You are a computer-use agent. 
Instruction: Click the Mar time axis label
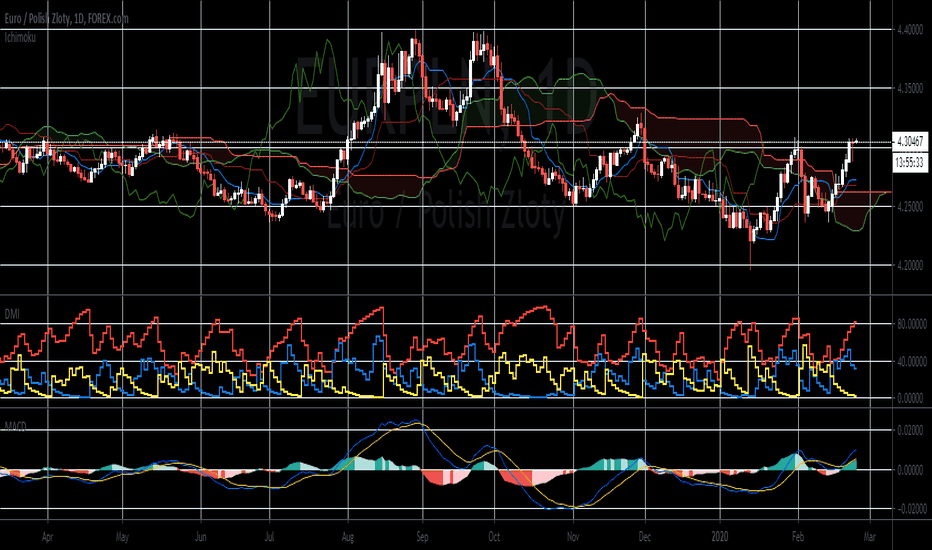pos(870,537)
